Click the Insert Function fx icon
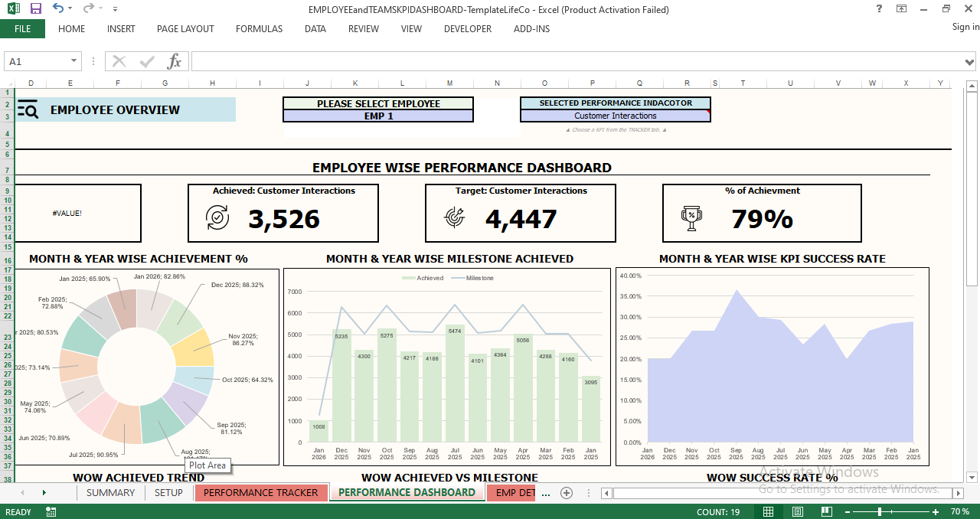 (175, 61)
